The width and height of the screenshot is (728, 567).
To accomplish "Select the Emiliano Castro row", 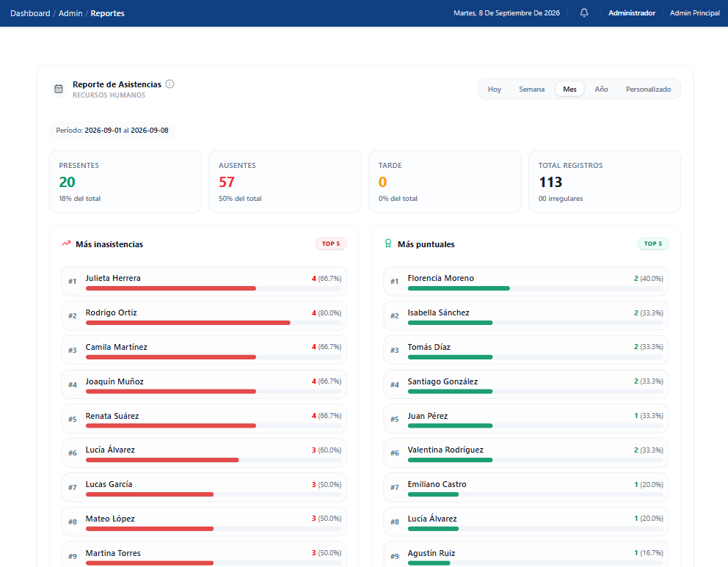I will pyautogui.click(x=525, y=487).
